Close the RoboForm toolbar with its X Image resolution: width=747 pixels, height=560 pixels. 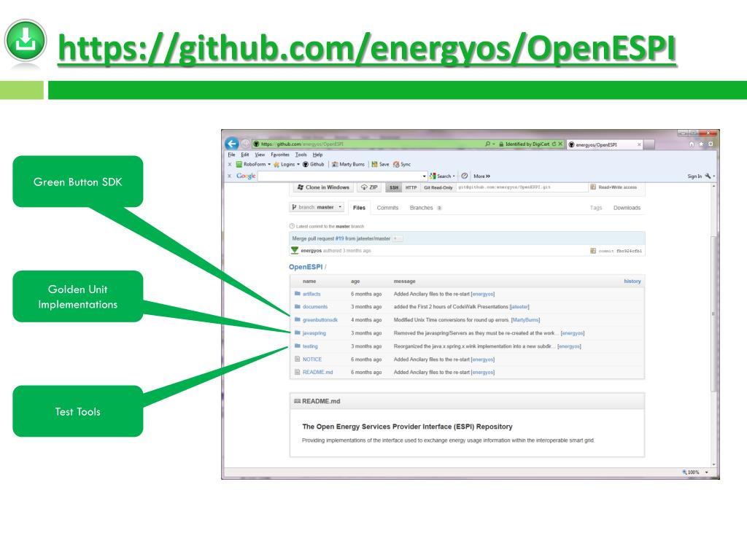point(230,164)
